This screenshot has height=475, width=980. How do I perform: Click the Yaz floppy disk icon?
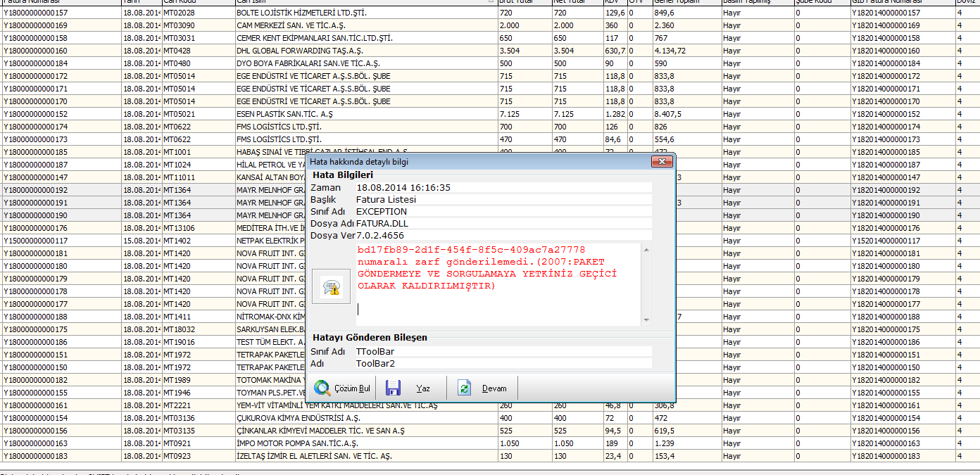(x=393, y=388)
